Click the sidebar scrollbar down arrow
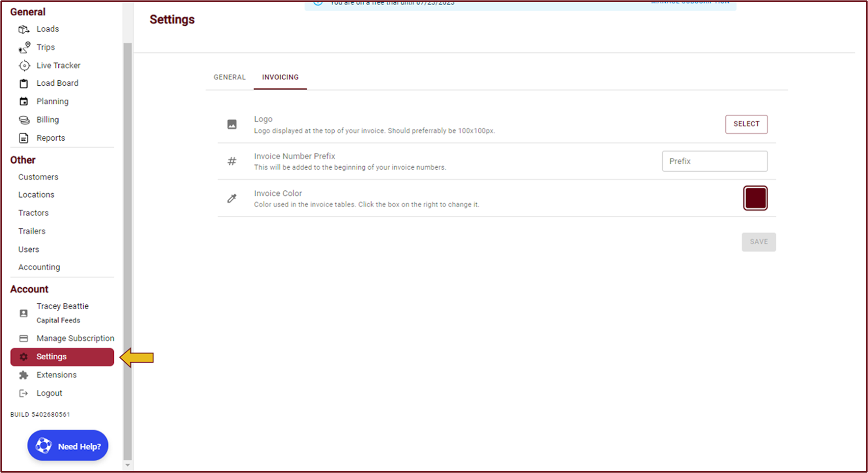This screenshot has height=473, width=868. click(x=127, y=465)
